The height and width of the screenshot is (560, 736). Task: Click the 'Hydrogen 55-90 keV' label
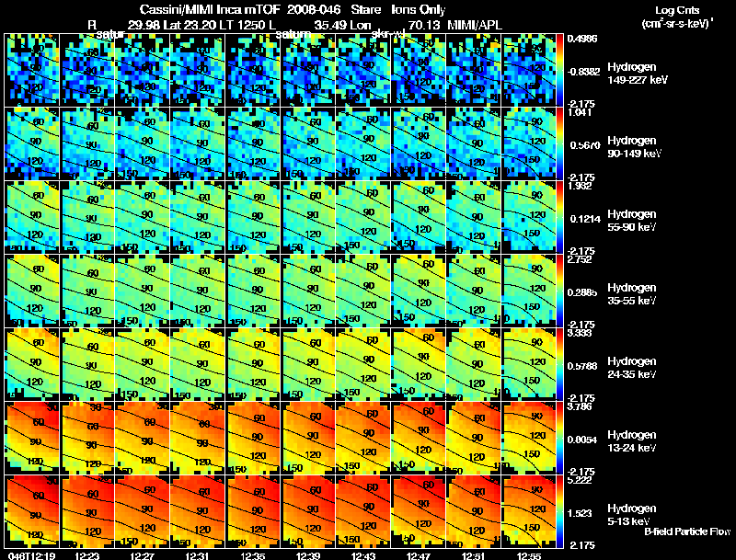632,220
